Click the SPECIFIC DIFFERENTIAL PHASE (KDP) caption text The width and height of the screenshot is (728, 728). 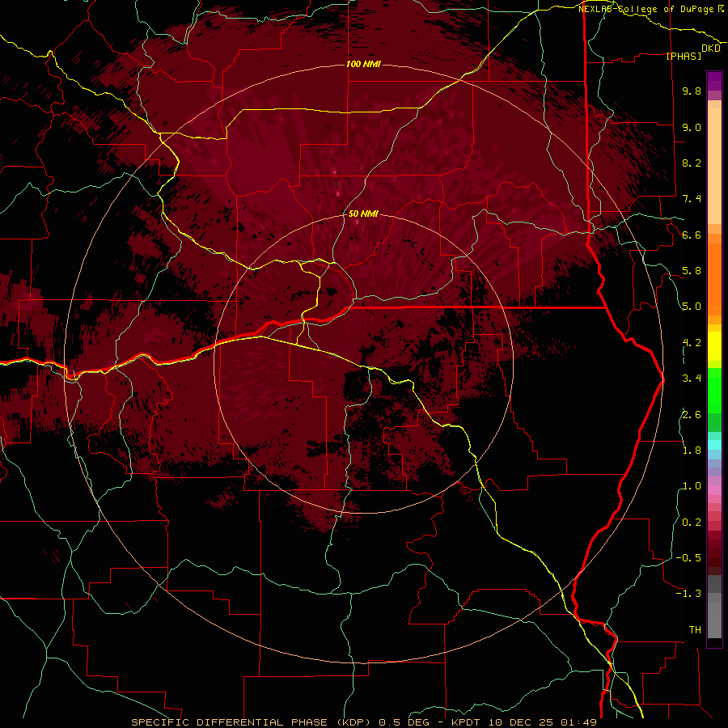249,722
